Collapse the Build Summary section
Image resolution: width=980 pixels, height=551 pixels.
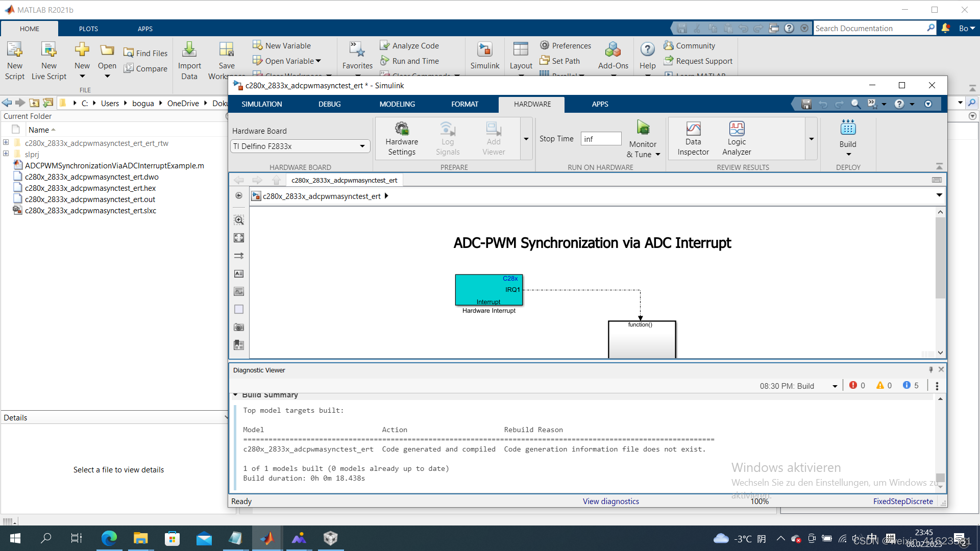(236, 395)
